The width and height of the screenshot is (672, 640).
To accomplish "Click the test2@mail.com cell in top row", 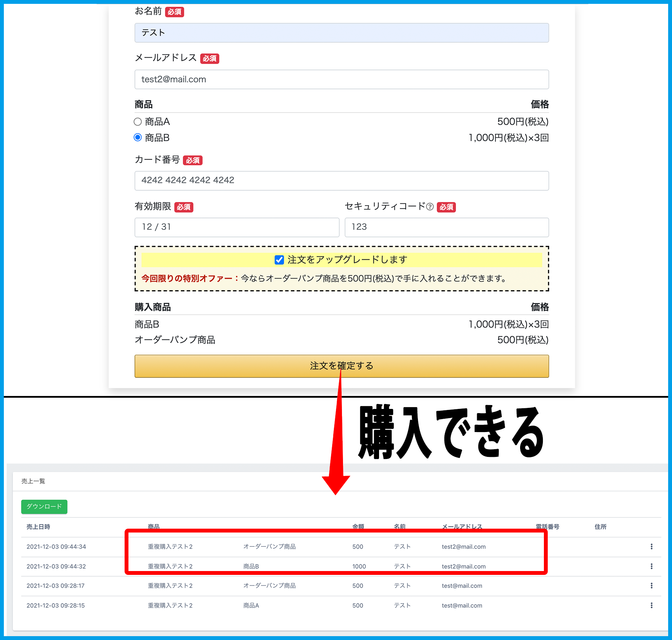I will coord(463,547).
